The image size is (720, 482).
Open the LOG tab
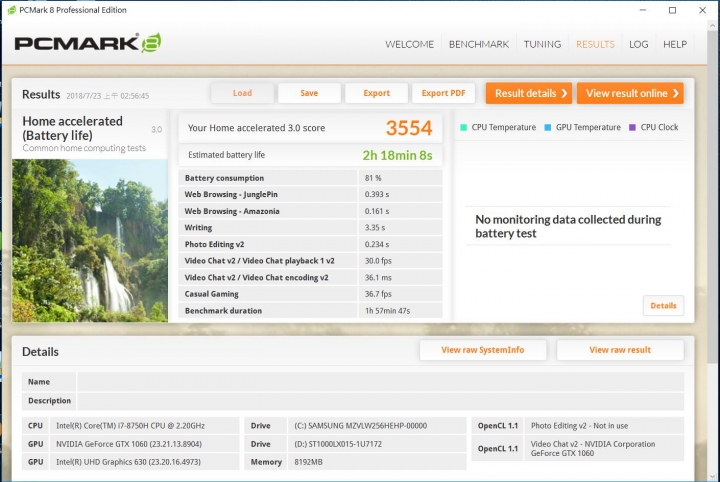pyautogui.click(x=638, y=45)
